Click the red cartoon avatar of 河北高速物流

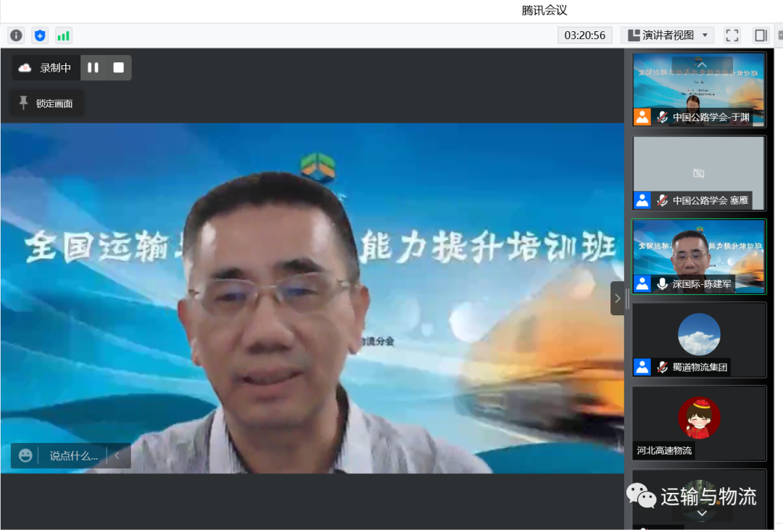pos(699,417)
